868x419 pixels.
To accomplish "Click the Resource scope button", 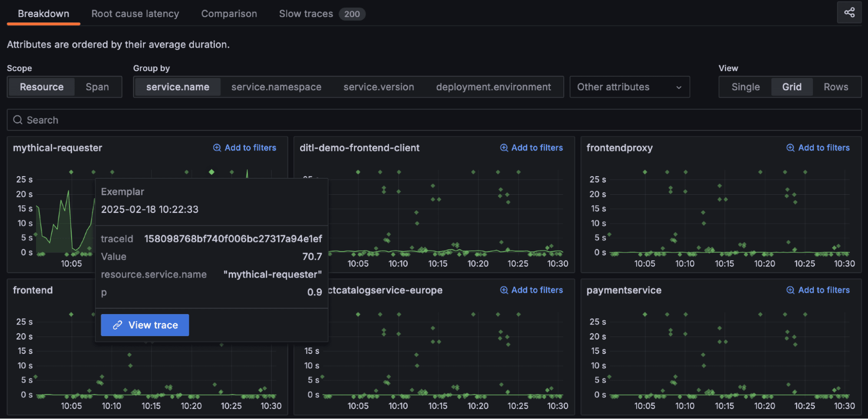I will point(41,87).
